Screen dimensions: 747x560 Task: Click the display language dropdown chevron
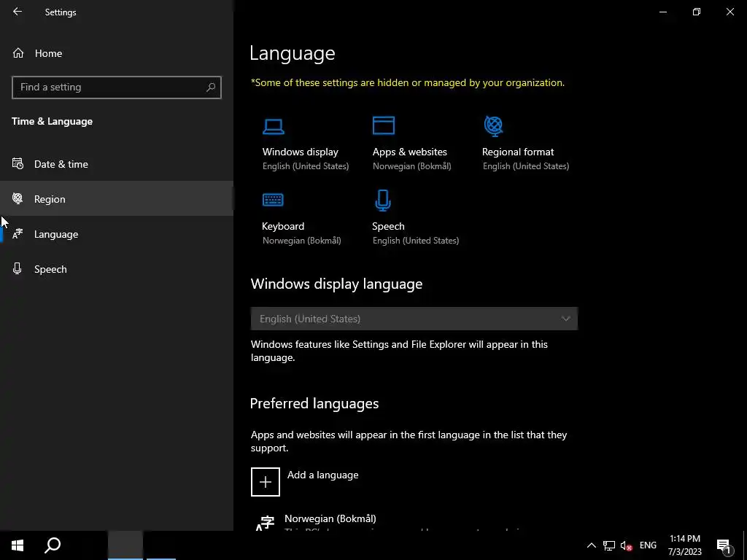pos(565,319)
